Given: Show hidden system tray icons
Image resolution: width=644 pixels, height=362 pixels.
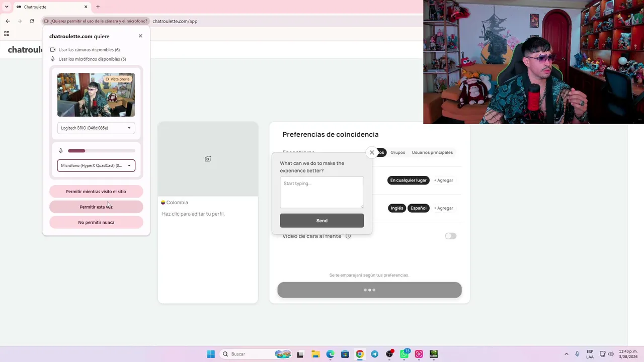Looking at the screenshot, I should 566,354.
